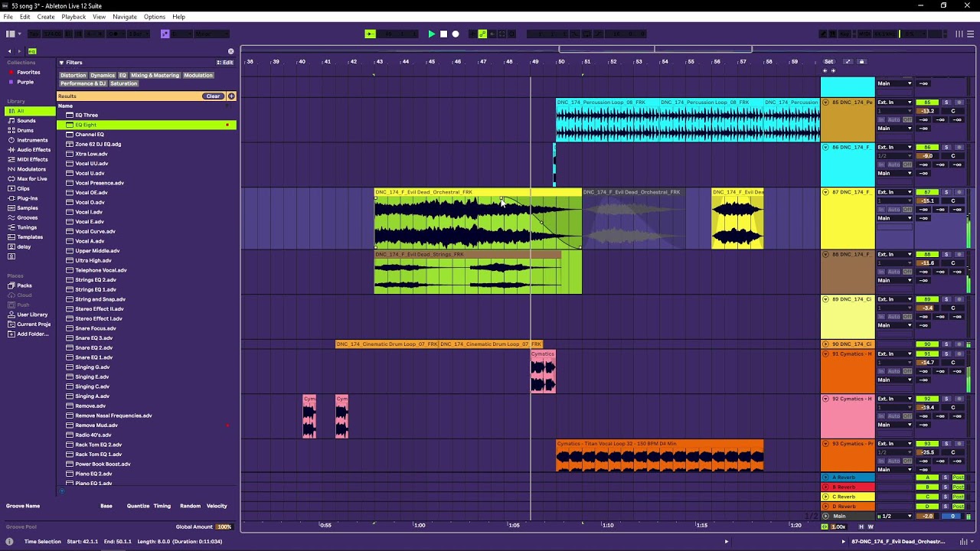Open the Samples browser category
Viewport: 980px width, 551px height.
pyautogui.click(x=28, y=208)
